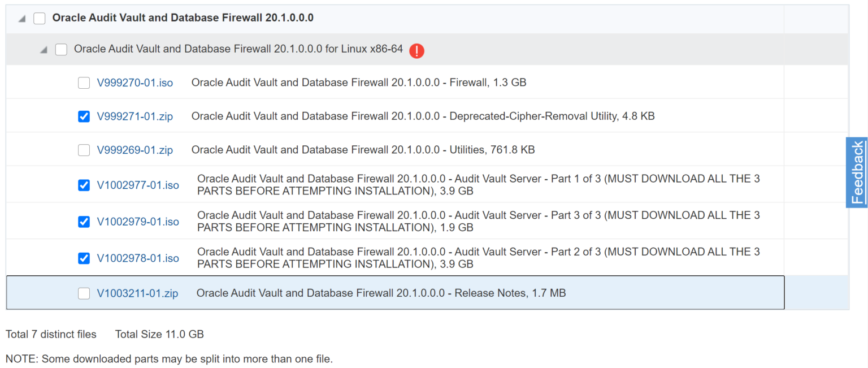Image resolution: width=868 pixels, height=368 pixels.
Task: Check the Utilities V999269-01.zip checkbox
Action: (84, 150)
